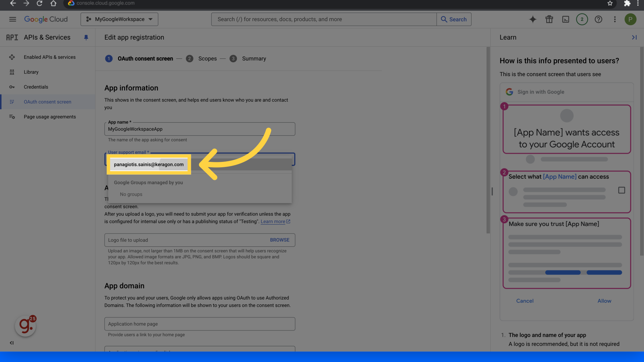Focus the resource search box
Screen dimensions: 644x362
tap(324, 19)
